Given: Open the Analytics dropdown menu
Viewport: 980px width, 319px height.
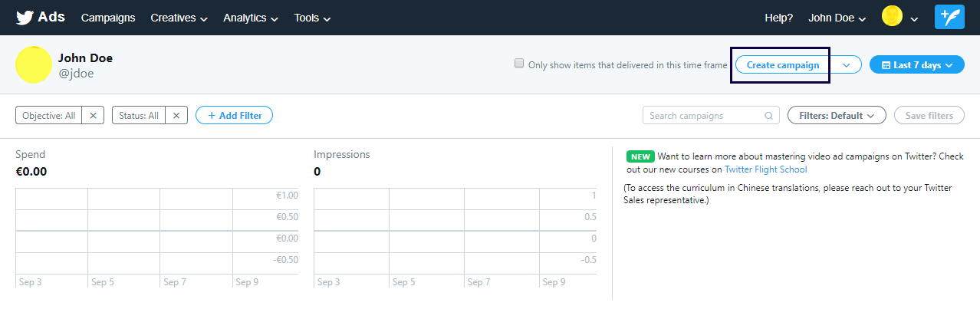Looking at the screenshot, I should (251, 18).
